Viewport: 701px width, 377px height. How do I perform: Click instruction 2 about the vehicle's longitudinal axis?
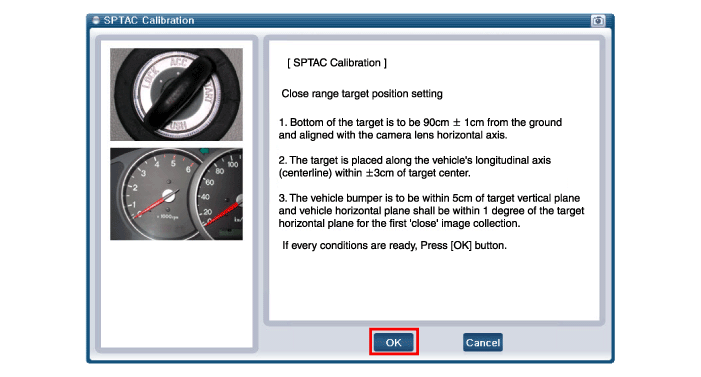pyautogui.click(x=414, y=166)
